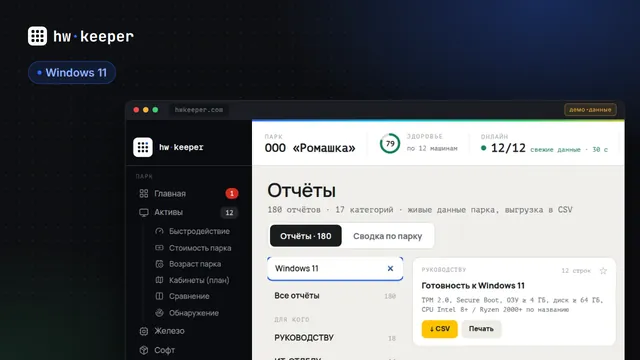Open the Железо sidebar section
Viewport: 640px width, 360px height.
click(188, 331)
